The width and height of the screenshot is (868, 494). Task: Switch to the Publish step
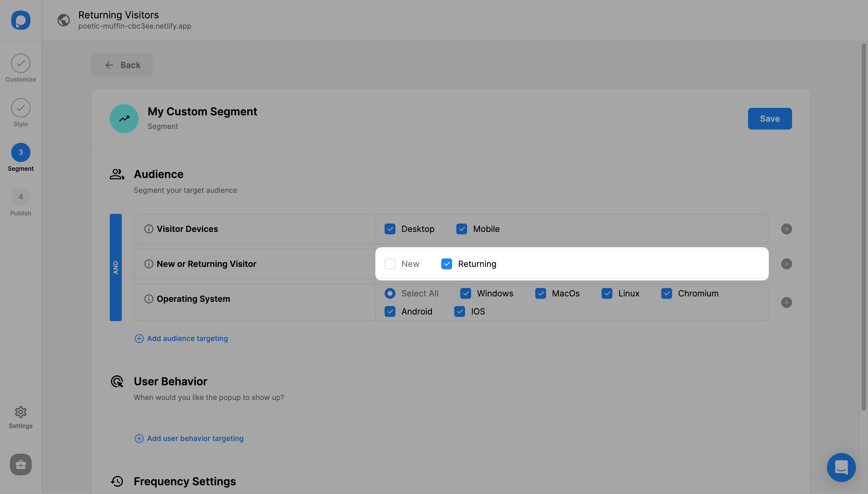(21, 197)
